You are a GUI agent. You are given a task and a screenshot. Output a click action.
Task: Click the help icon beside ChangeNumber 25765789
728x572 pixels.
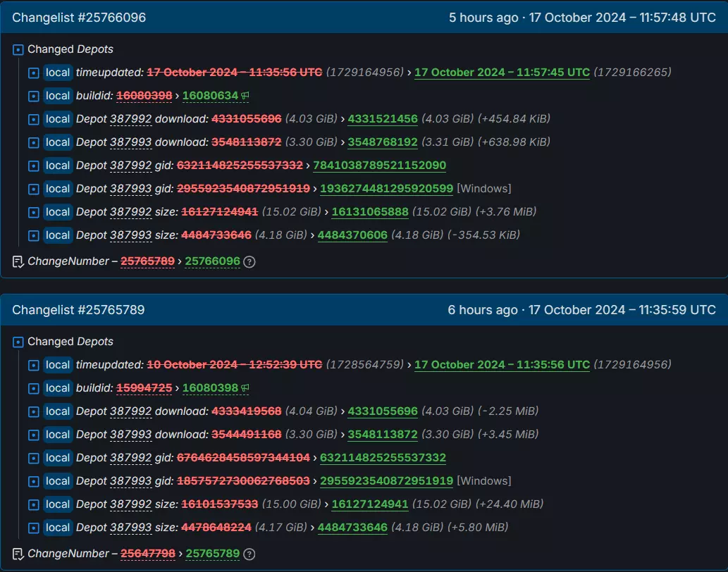[x=249, y=554]
